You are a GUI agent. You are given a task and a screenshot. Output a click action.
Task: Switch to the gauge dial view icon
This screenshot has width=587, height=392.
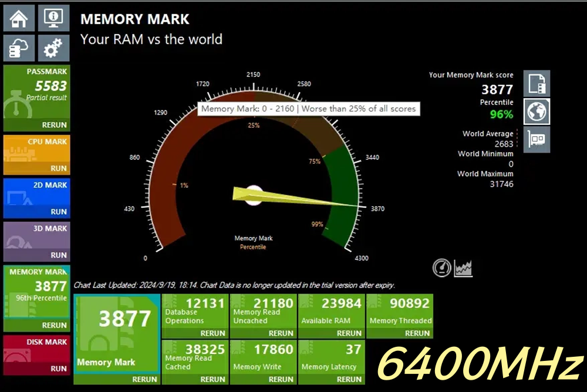pos(442,268)
